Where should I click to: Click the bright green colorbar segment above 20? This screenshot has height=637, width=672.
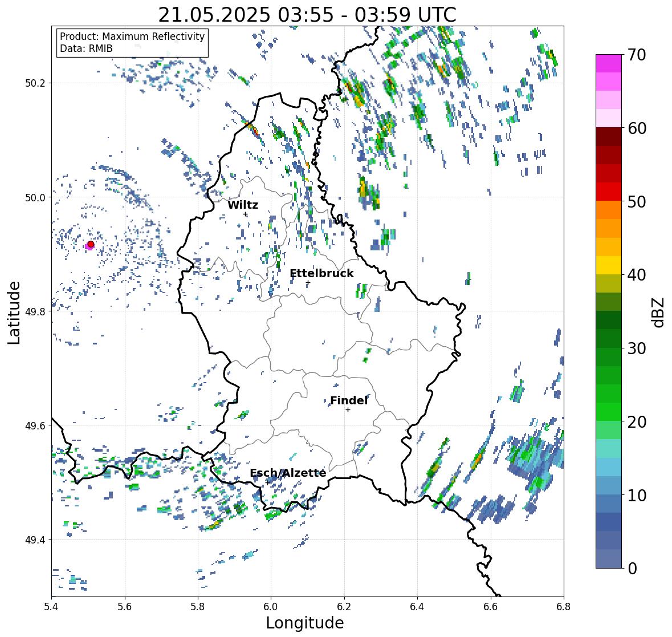coord(609,412)
